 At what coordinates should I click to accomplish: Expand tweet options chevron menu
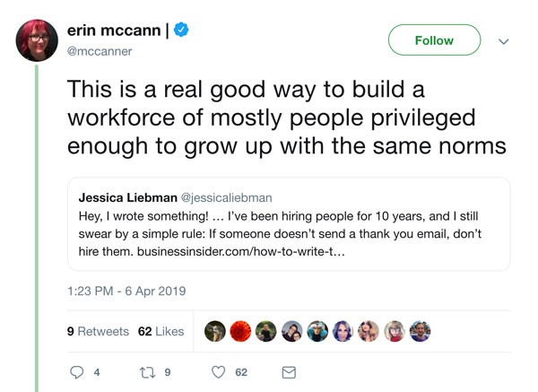(x=503, y=41)
